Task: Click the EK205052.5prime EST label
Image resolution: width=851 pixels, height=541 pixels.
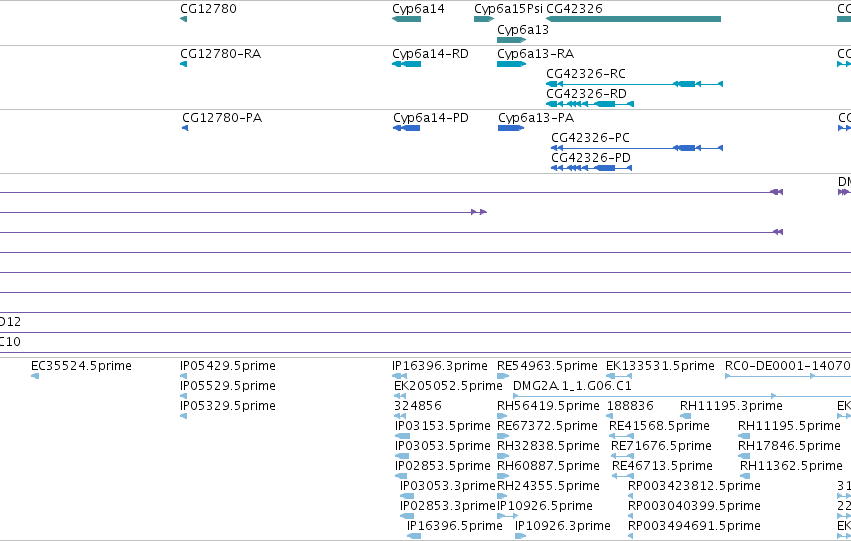Action: pyautogui.click(x=448, y=386)
